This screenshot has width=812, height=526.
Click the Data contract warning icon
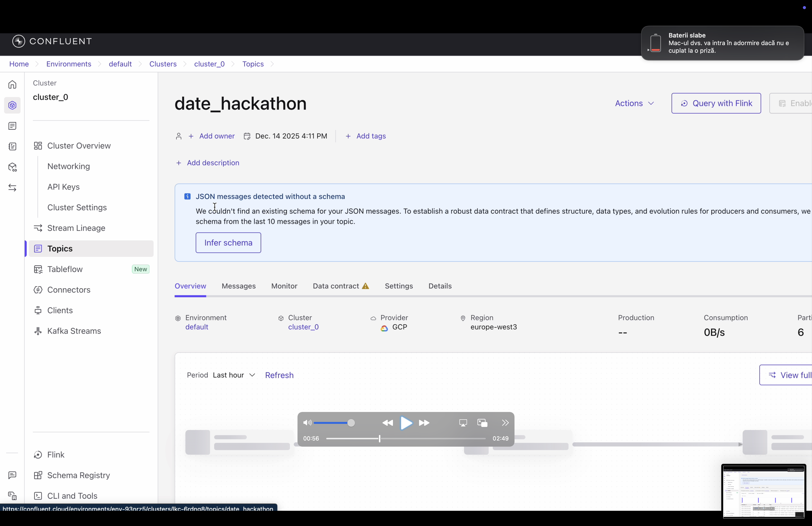(365, 286)
